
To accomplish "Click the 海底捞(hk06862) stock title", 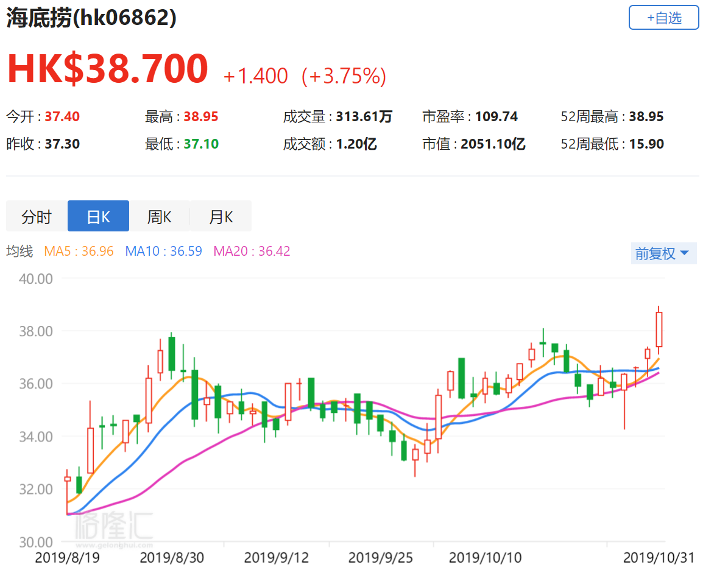I will [x=91, y=18].
